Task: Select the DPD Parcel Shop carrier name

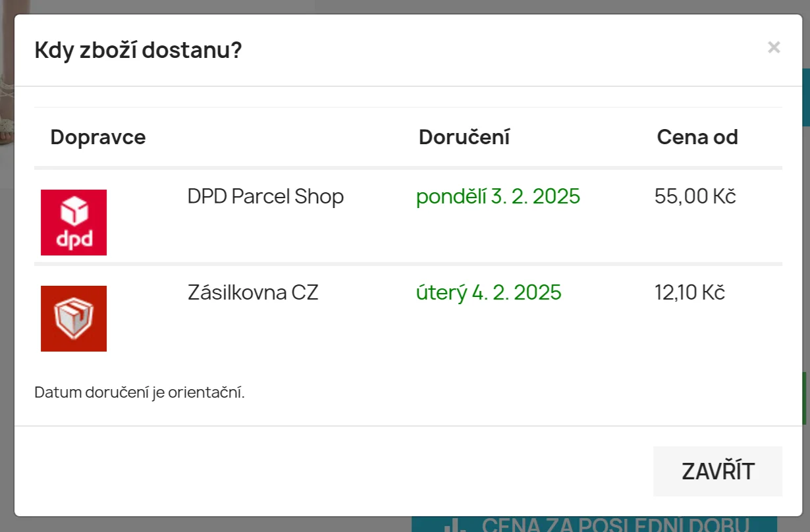Action: pyautogui.click(x=265, y=196)
